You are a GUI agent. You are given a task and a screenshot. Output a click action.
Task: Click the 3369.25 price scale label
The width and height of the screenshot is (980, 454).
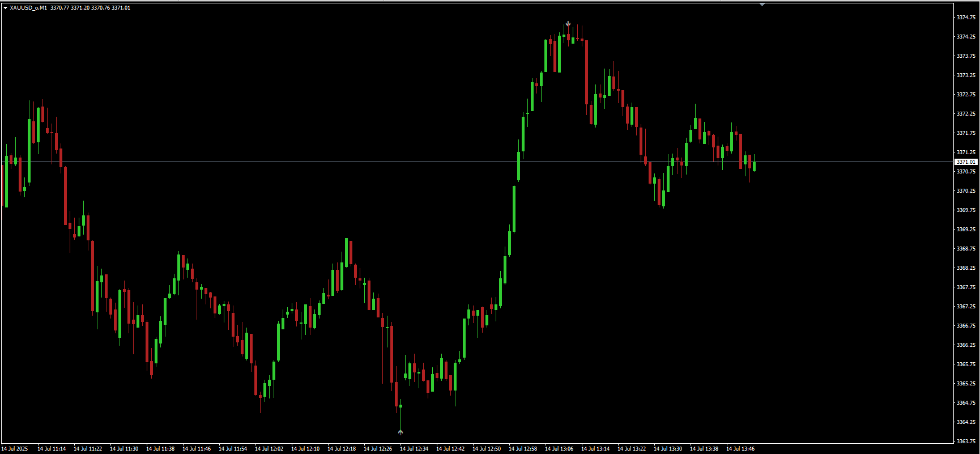(966, 230)
